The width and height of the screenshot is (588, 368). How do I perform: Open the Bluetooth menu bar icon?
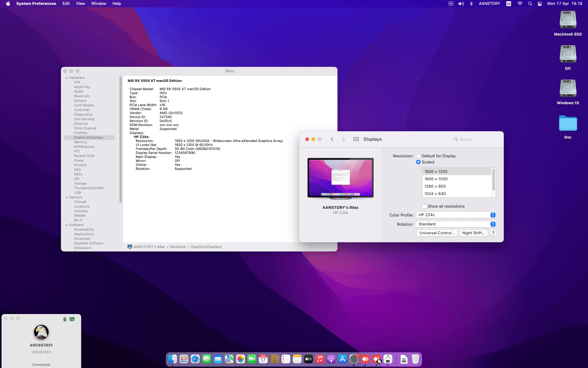click(x=471, y=4)
